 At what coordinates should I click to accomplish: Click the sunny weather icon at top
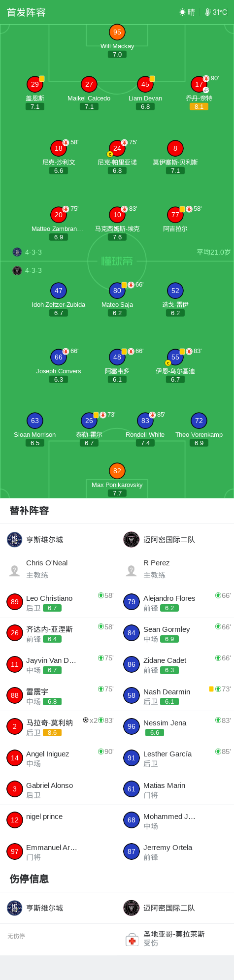click(x=182, y=12)
